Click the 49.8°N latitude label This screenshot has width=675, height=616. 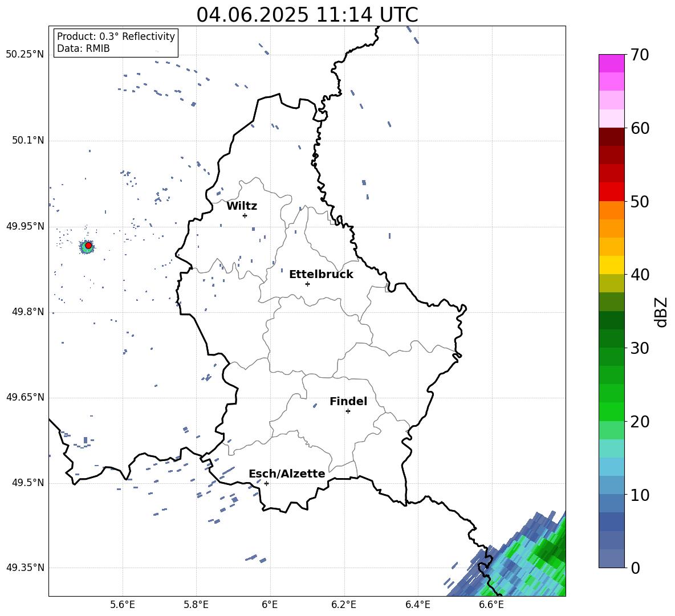coord(28,312)
